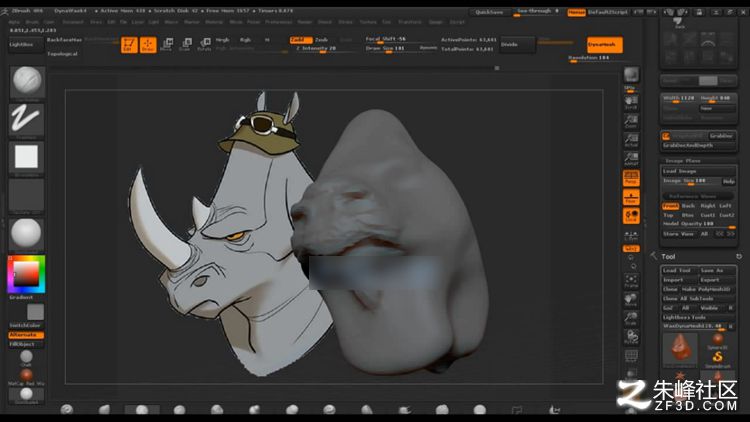Click the AAHalf view icon

631,159
